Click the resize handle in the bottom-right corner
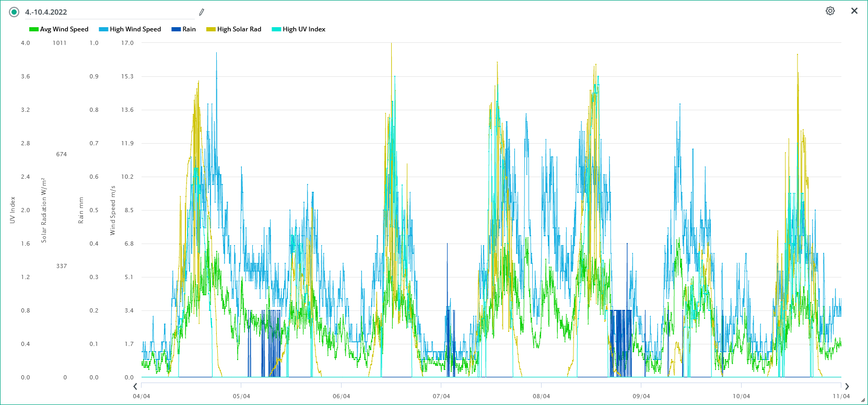The height and width of the screenshot is (405, 868). 863,400
